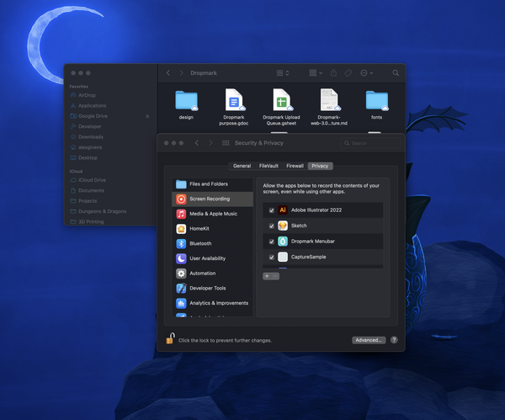Click the Tags icon in Finder toolbar
Image resolution: width=505 pixels, height=420 pixels.
348,74
